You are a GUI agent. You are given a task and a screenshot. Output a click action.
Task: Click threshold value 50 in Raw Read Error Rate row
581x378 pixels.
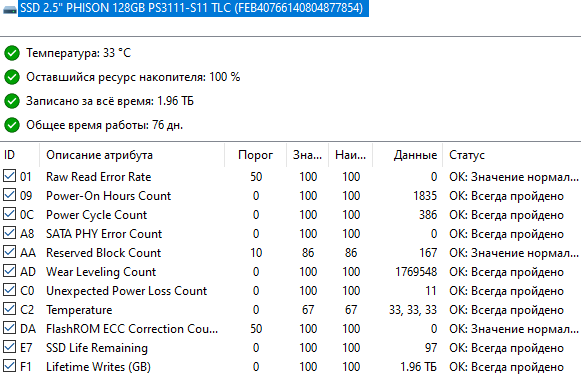click(256, 177)
